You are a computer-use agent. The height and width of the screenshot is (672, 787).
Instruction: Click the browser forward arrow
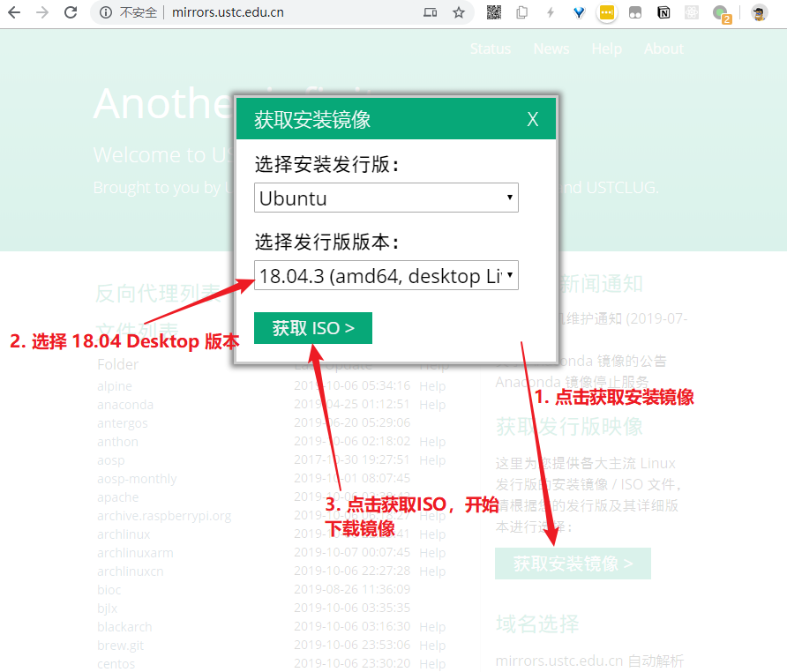42,12
